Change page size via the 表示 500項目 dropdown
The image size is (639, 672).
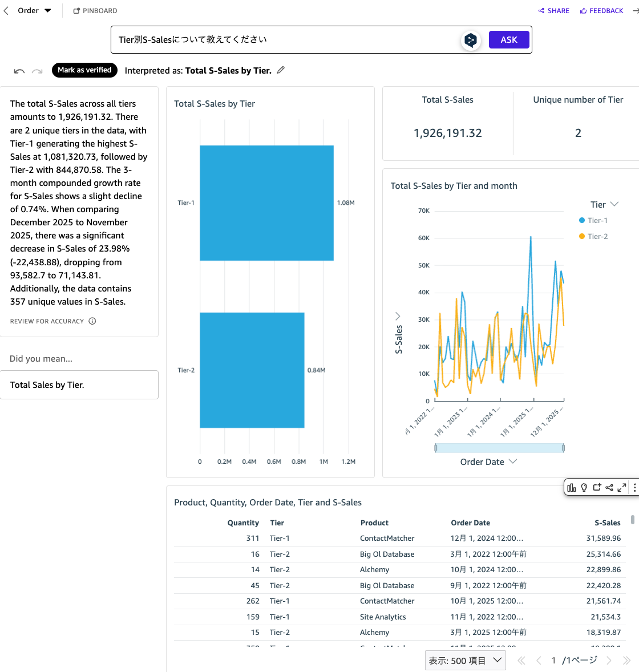click(464, 660)
